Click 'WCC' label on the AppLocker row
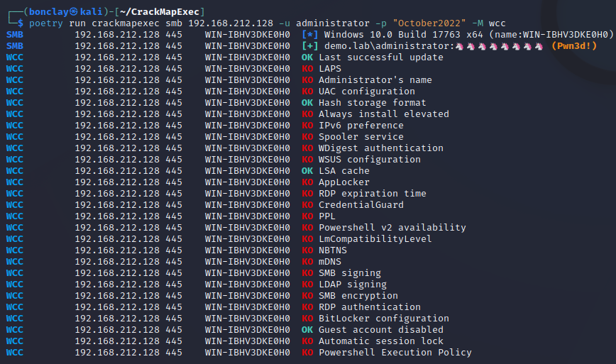Image resolution: width=616 pixels, height=364 pixels. coord(14,182)
